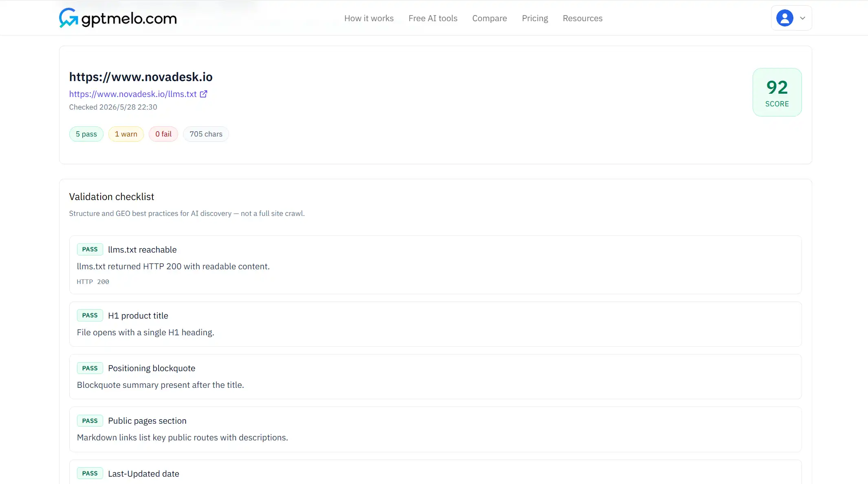Click the PASS badge for Last-Updated date
The image size is (868, 484).
[90, 473]
